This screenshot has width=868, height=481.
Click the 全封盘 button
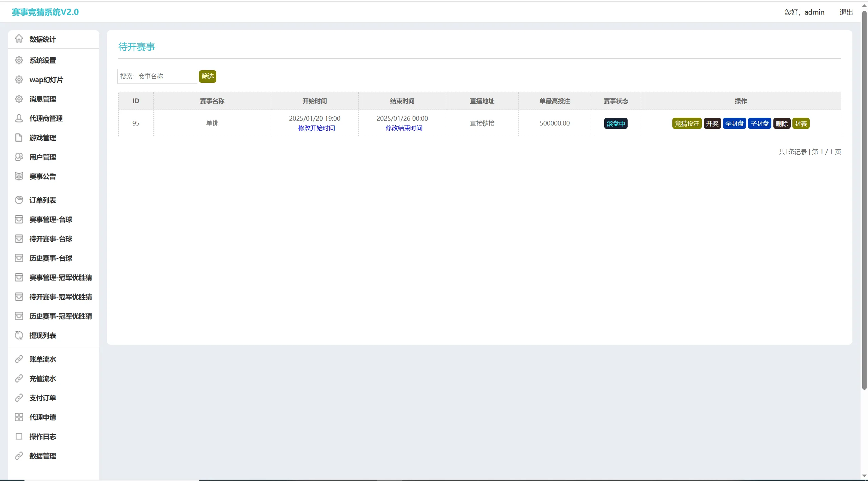tap(734, 123)
